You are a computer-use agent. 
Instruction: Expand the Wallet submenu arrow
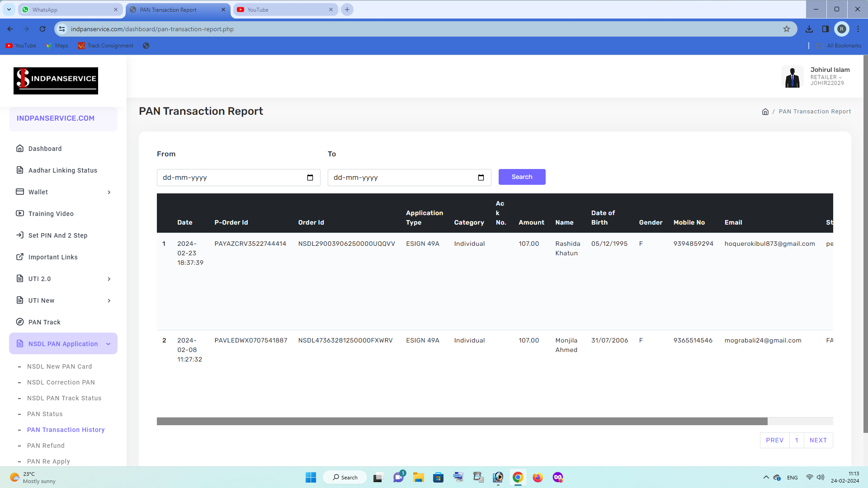pos(109,192)
